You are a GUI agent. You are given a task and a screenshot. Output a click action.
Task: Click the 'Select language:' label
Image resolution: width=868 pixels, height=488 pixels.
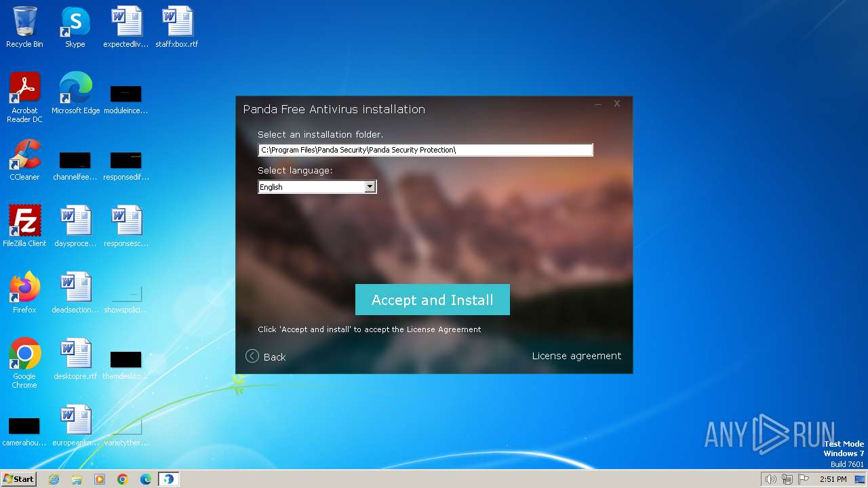(295, 170)
